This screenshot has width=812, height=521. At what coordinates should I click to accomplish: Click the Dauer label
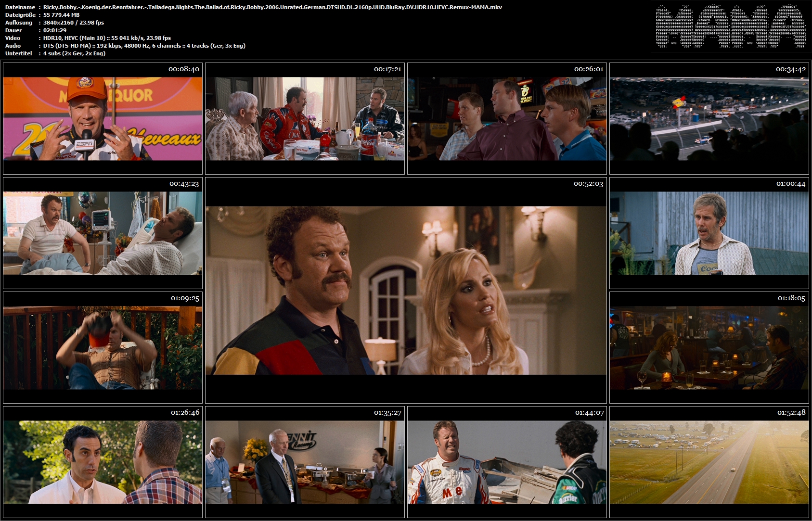(x=13, y=30)
